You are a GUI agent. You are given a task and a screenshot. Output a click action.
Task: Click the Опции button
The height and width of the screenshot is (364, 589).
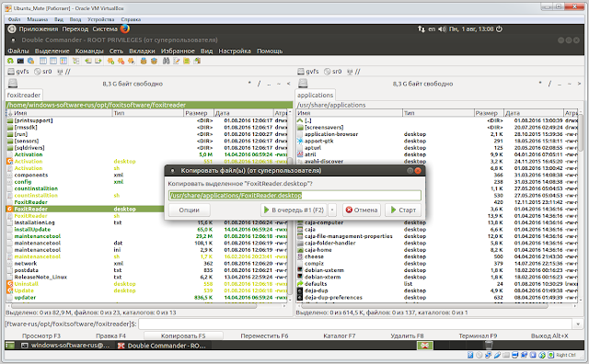(x=189, y=210)
